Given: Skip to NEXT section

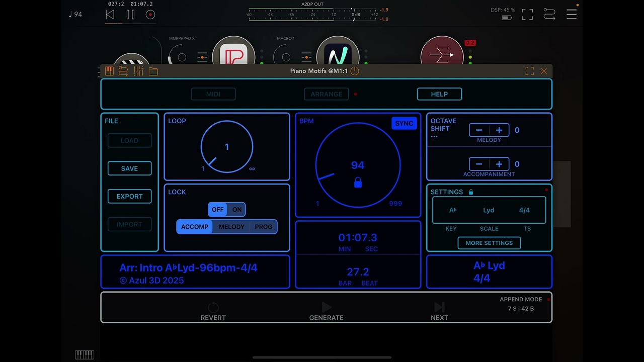Looking at the screenshot, I should pos(439,312).
